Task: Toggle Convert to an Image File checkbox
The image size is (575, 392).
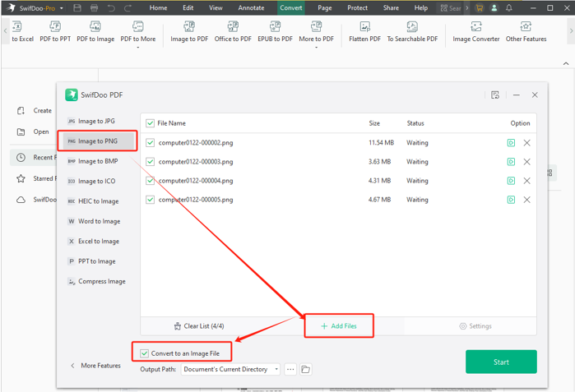Action: (145, 353)
